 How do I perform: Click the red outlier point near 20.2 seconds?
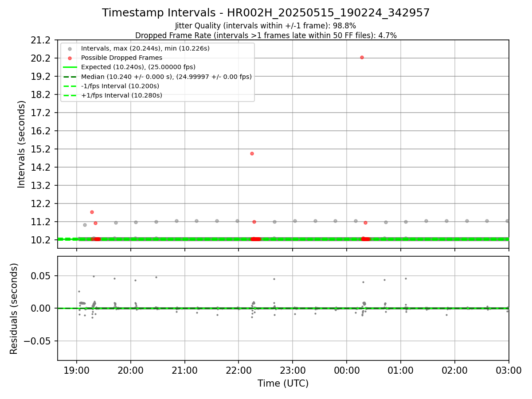pyautogui.click(x=362, y=57)
